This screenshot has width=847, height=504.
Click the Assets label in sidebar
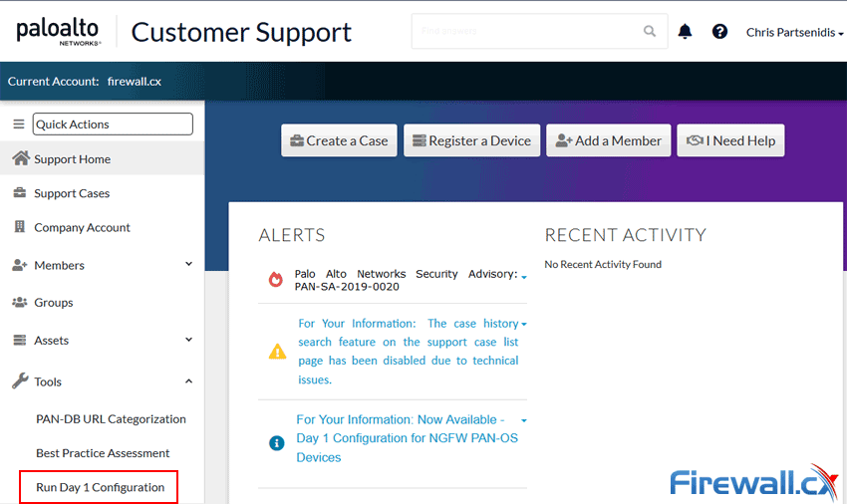tap(51, 341)
